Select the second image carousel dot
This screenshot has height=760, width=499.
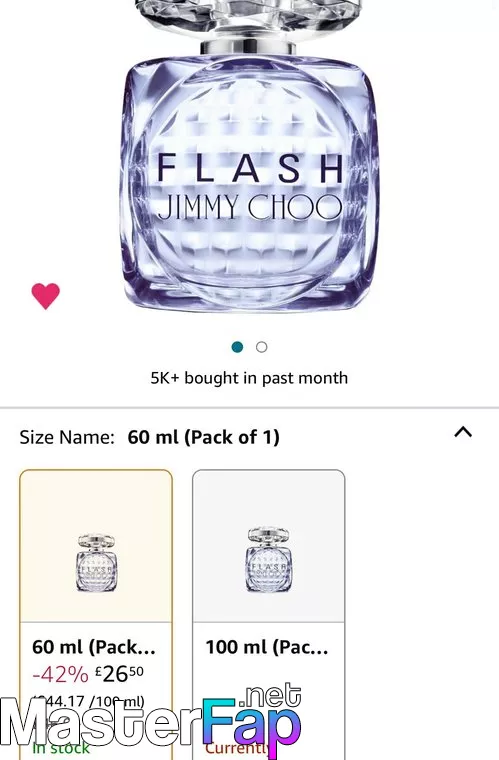coord(262,347)
